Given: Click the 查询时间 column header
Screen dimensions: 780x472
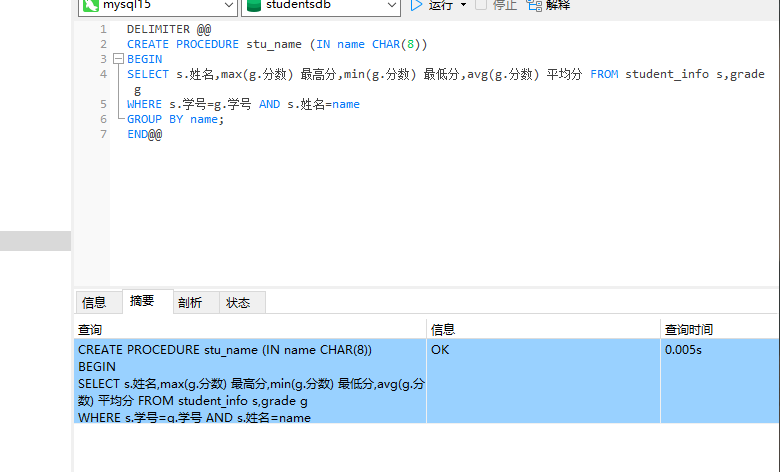Looking at the screenshot, I should coord(719,329).
